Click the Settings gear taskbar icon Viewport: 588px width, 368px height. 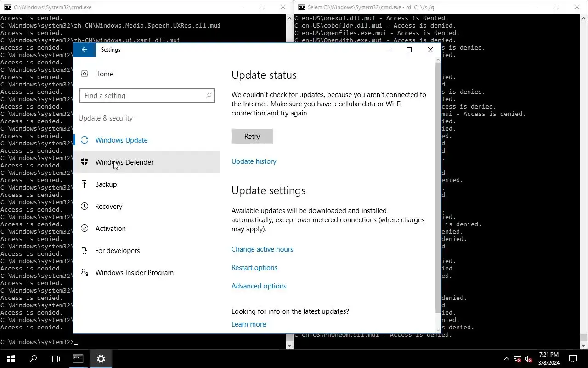pos(101,359)
